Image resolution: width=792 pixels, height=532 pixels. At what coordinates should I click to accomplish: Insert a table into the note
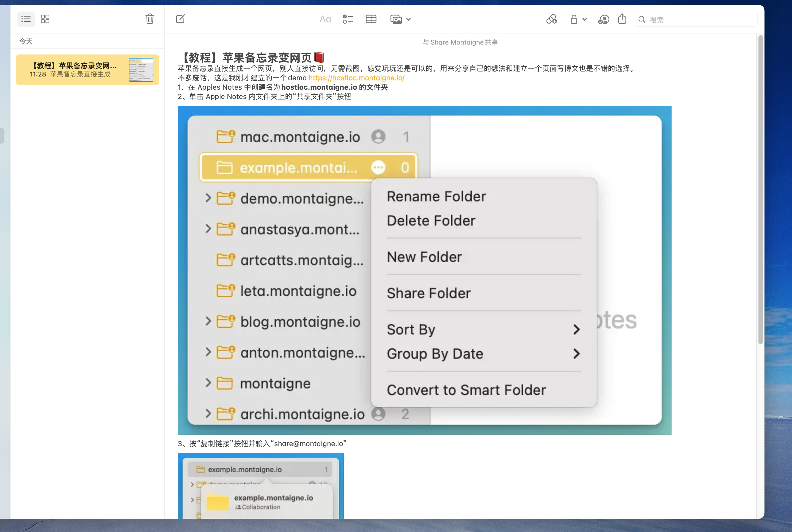(x=371, y=19)
